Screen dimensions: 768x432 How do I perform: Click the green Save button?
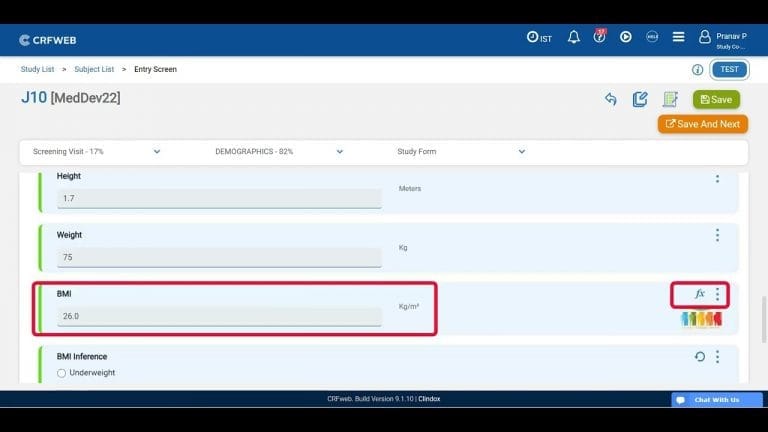coord(716,99)
